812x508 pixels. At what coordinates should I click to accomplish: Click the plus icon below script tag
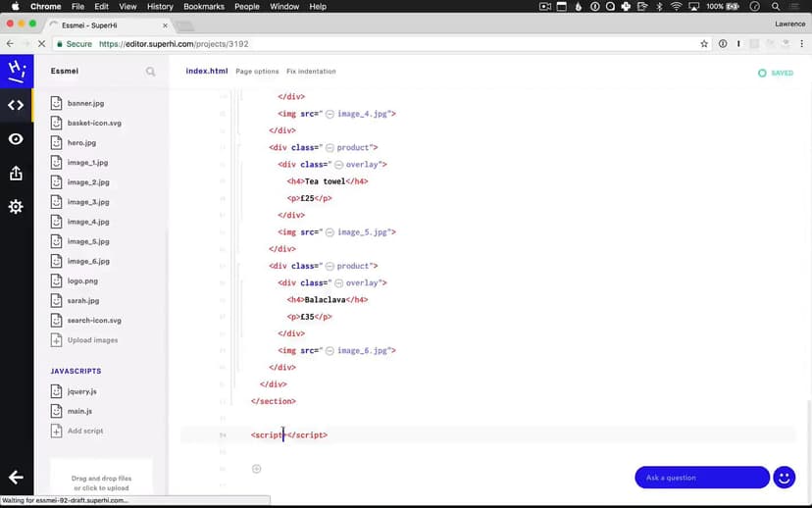(257, 469)
